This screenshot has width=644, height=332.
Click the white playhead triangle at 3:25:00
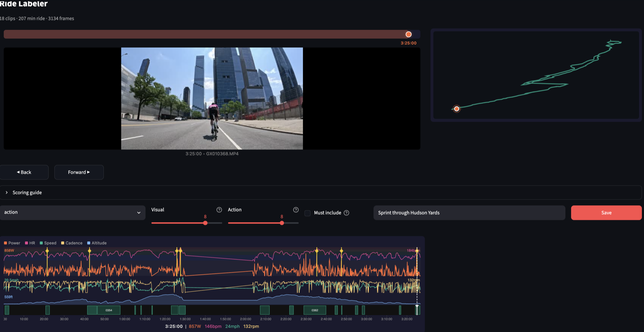[417, 306]
